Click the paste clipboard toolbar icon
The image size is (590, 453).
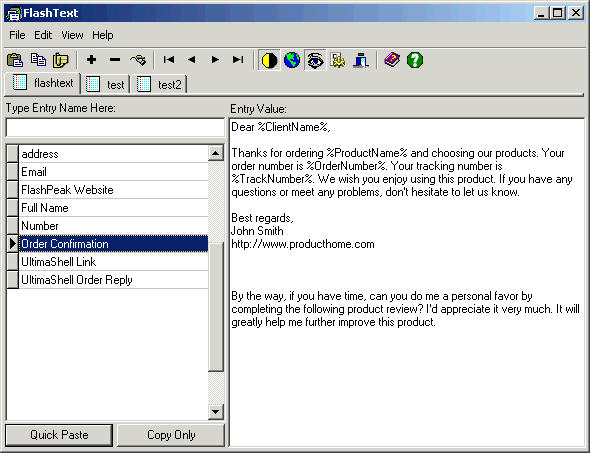pyautogui.click(x=15, y=60)
